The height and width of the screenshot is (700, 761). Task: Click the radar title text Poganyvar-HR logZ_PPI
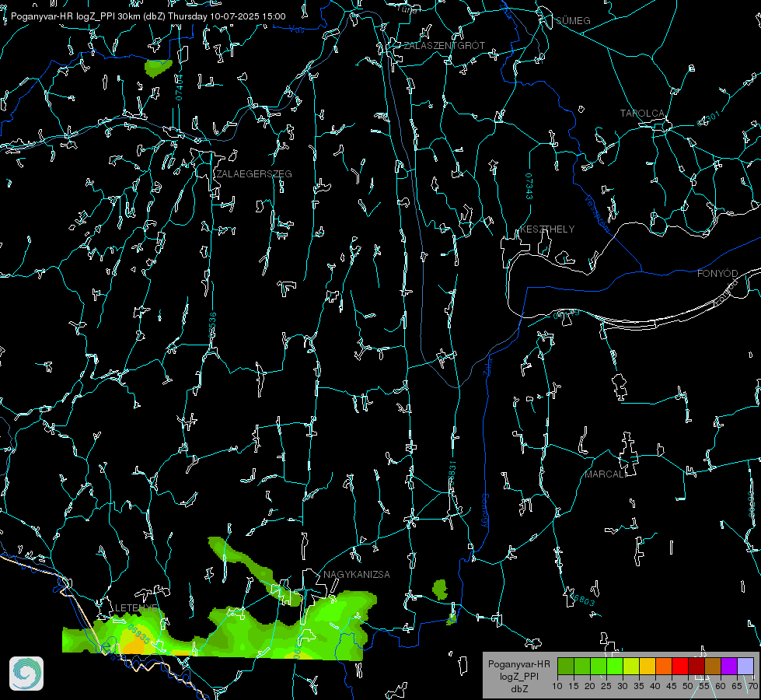click(63, 16)
